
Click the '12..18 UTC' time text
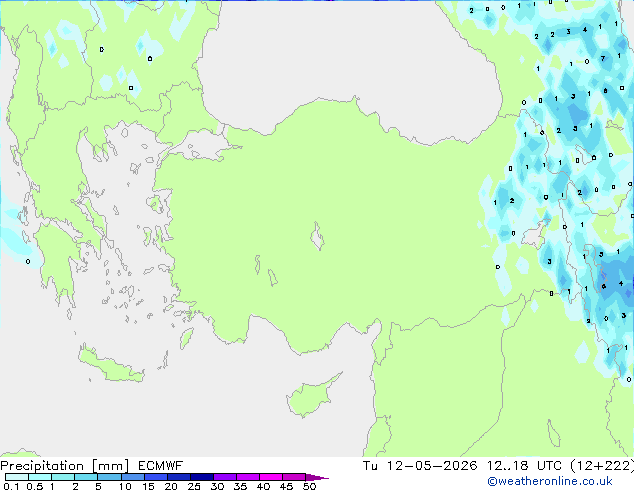point(524,466)
